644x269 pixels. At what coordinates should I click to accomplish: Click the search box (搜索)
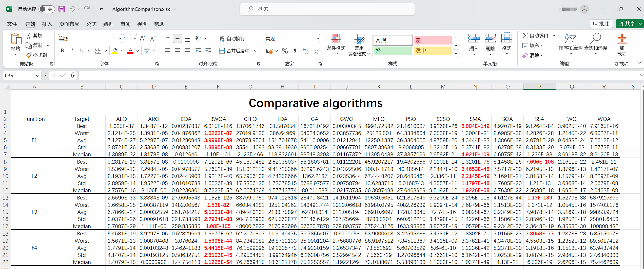[327, 9]
